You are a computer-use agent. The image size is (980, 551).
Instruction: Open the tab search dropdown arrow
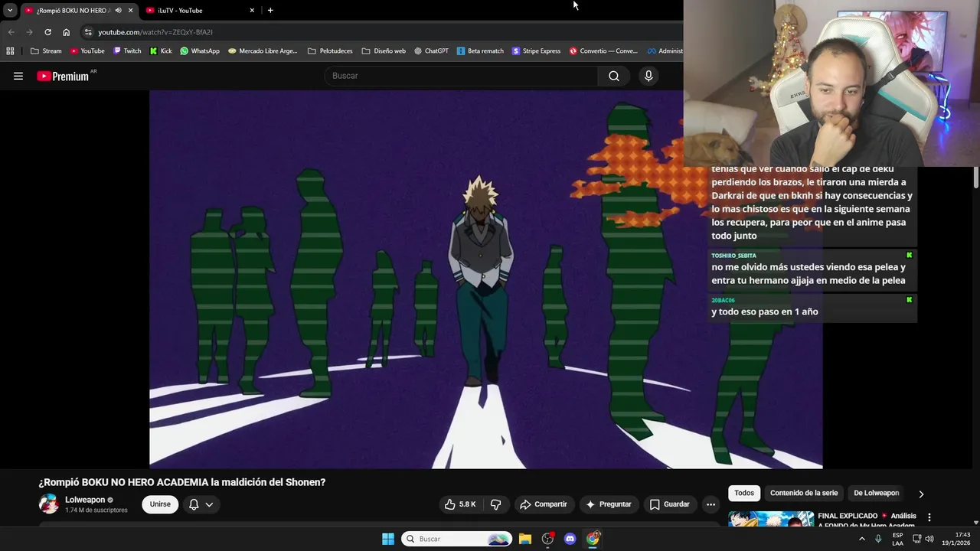[x=10, y=11]
